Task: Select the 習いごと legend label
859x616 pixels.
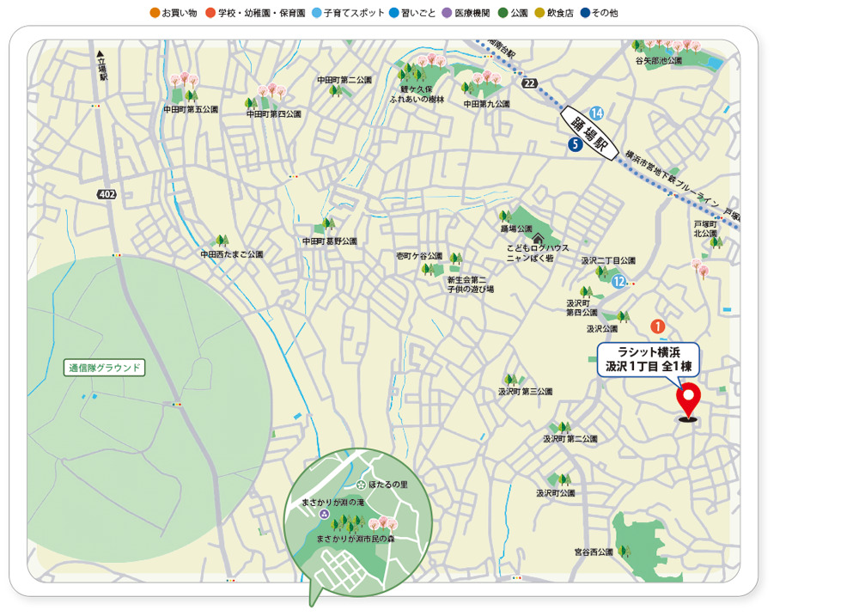Action: pos(418,13)
